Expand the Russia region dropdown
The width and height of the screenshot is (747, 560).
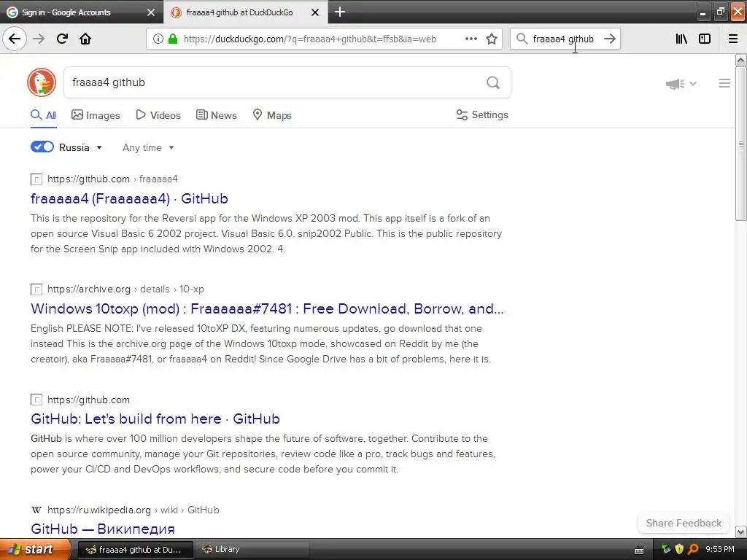(x=99, y=147)
